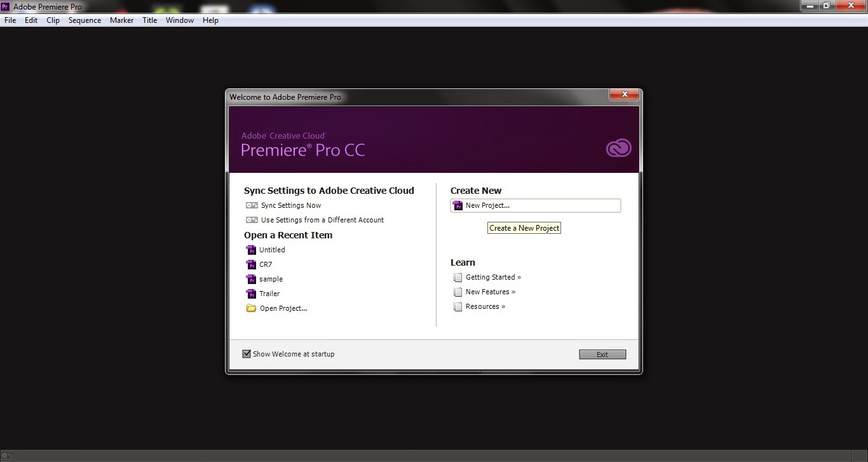This screenshot has height=462, width=868.
Task: Open the Marker menu
Action: 121,20
